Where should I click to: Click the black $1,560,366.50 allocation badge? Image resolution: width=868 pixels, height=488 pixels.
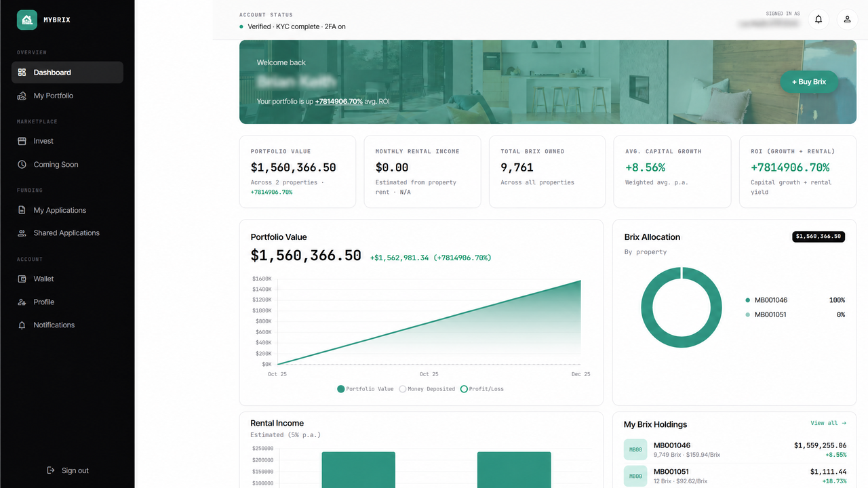(x=818, y=237)
